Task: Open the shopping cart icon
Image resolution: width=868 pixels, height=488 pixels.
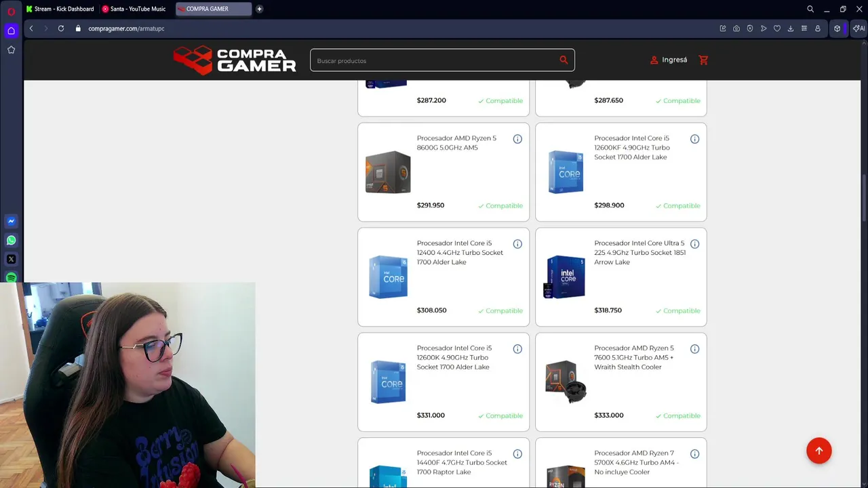Action: [x=703, y=60]
